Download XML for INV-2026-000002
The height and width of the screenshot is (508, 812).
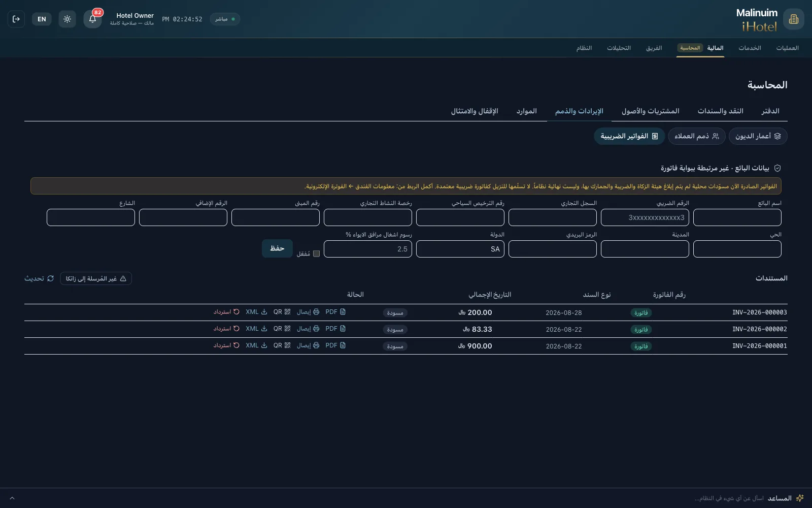click(256, 329)
